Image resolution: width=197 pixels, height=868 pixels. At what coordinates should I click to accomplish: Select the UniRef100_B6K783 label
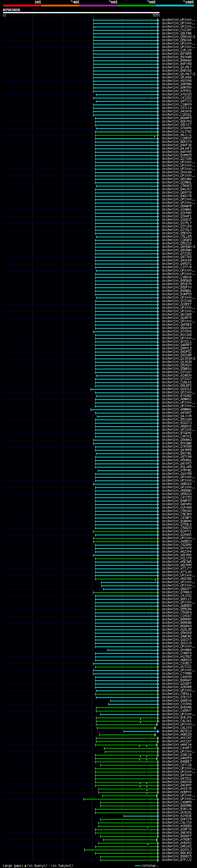(177, 122)
